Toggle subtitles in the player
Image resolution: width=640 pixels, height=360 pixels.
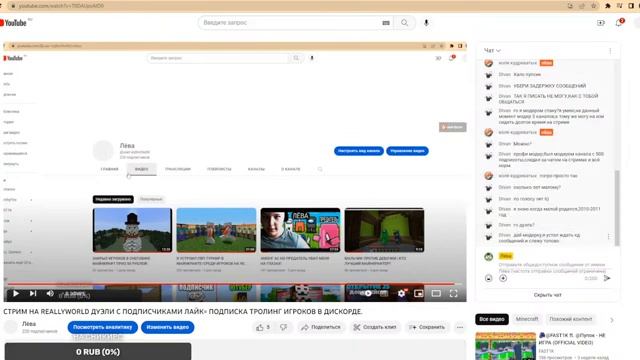tap(384, 293)
